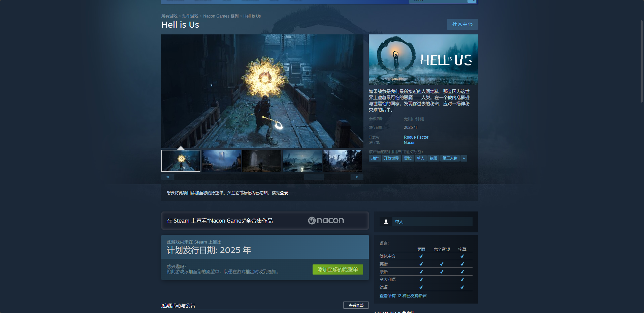644x313 pixels.
Task: Click 添加至您的愿望单 wishlist button
Action: [337, 269]
